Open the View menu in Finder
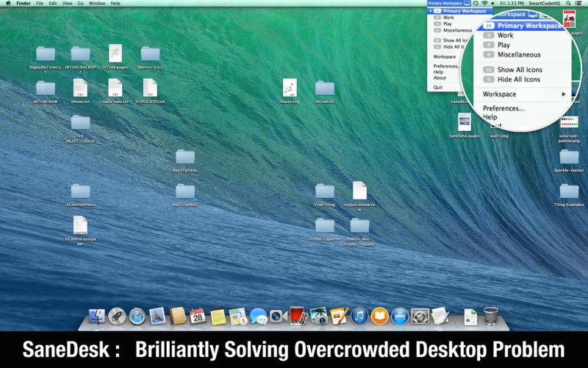Viewport: 588px width, 368px height. click(x=67, y=4)
